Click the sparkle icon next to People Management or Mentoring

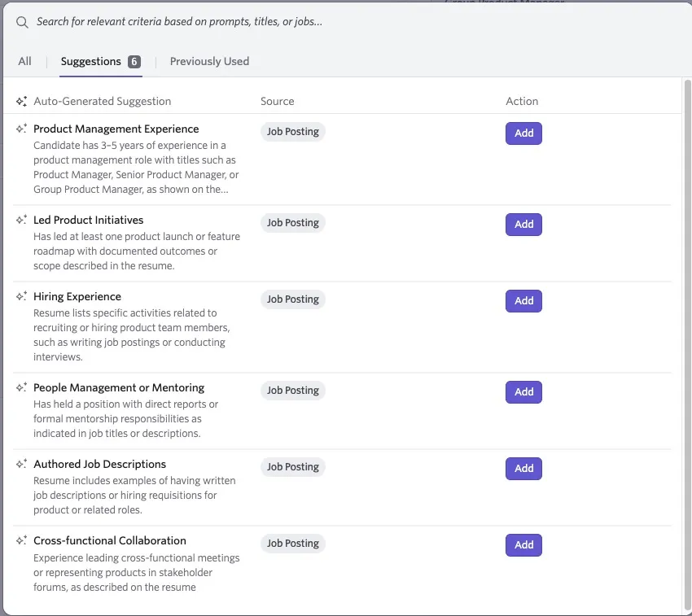(x=22, y=387)
